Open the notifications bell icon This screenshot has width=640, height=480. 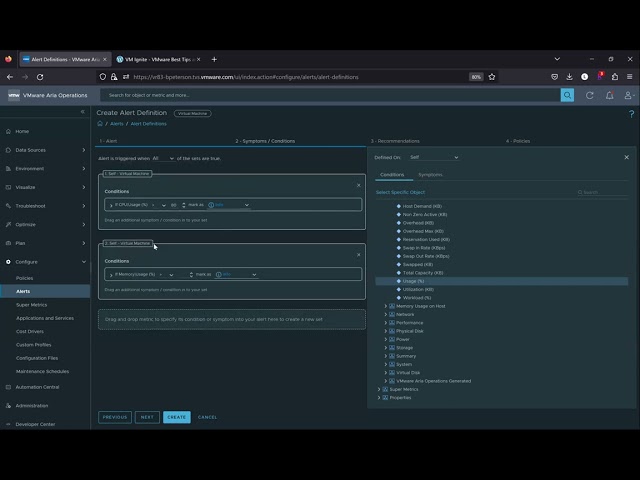tap(609, 96)
